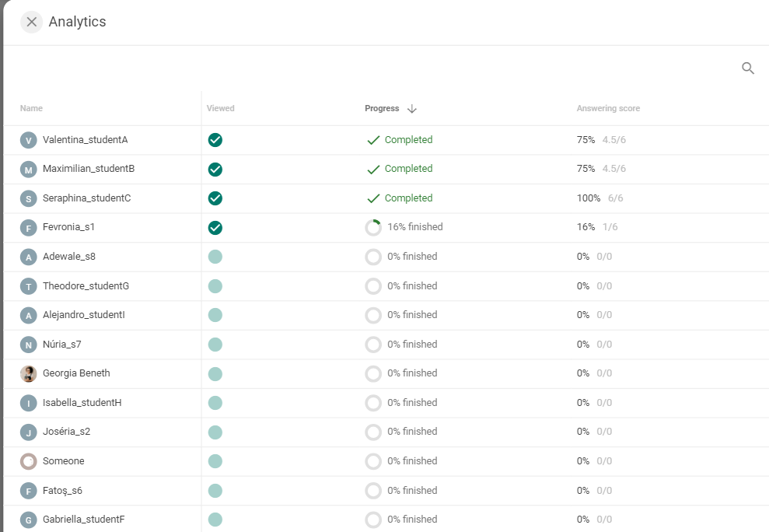Click Fevronia_s1's 16% progress ring
Image resolution: width=769 pixels, height=532 pixels.
pyautogui.click(x=373, y=228)
